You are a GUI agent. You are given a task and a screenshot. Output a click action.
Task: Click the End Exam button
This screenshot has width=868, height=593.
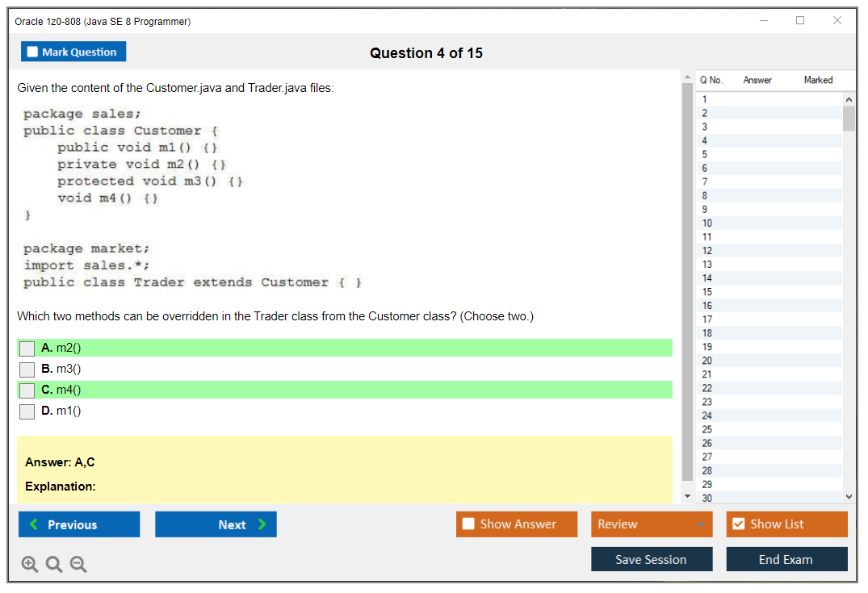(786, 559)
